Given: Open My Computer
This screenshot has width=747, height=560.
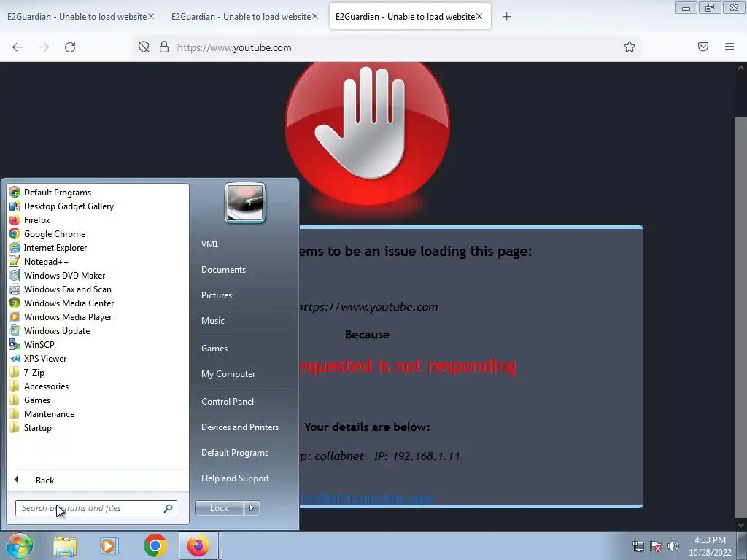Looking at the screenshot, I should (228, 374).
